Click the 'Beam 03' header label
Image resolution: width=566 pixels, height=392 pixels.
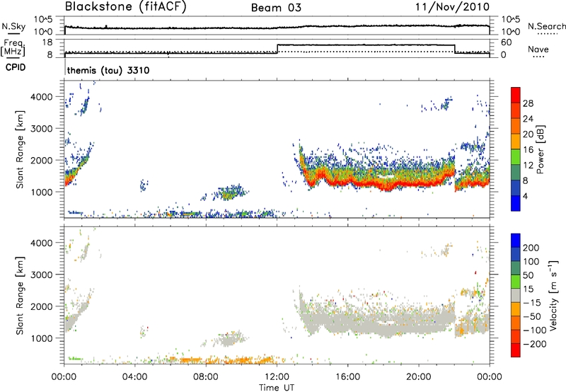(x=276, y=8)
